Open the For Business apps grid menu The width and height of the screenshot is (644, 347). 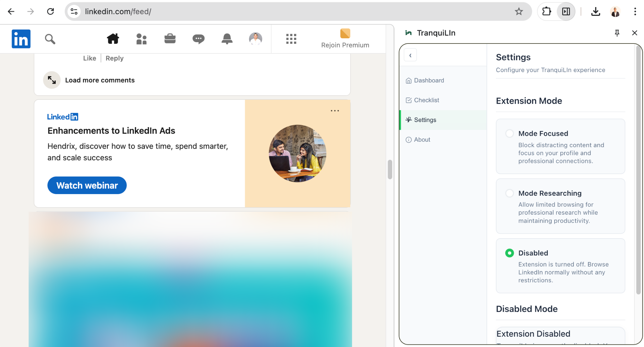[x=291, y=39]
